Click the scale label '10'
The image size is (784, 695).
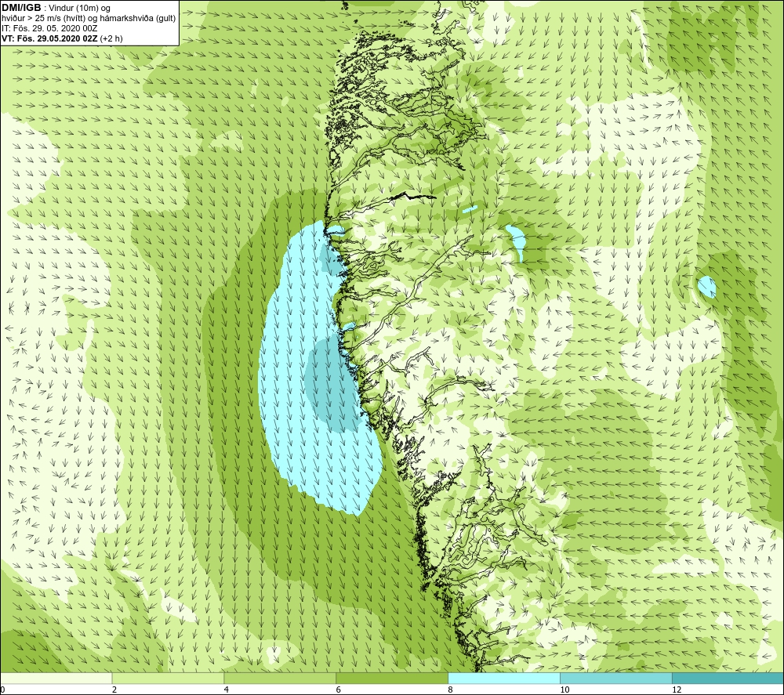(564, 690)
